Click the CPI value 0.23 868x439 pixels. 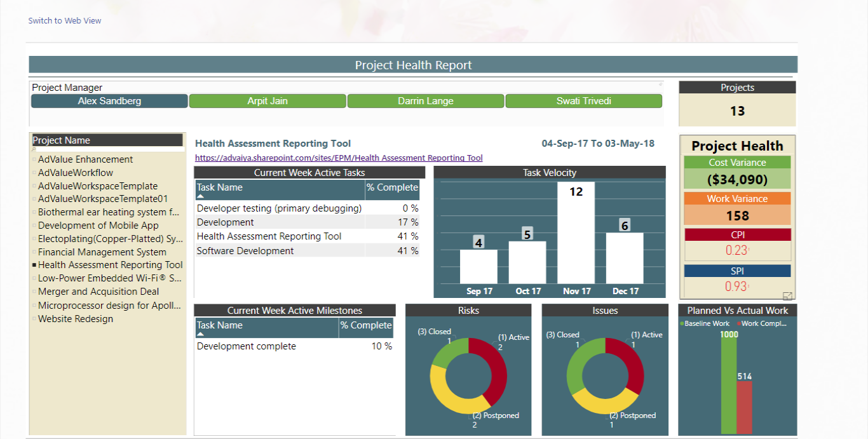coord(737,250)
